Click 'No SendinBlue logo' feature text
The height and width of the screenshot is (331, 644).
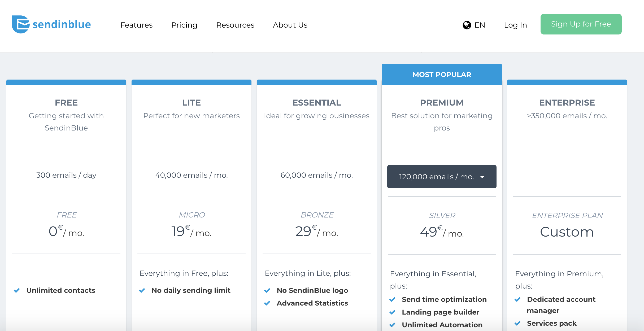(x=312, y=290)
